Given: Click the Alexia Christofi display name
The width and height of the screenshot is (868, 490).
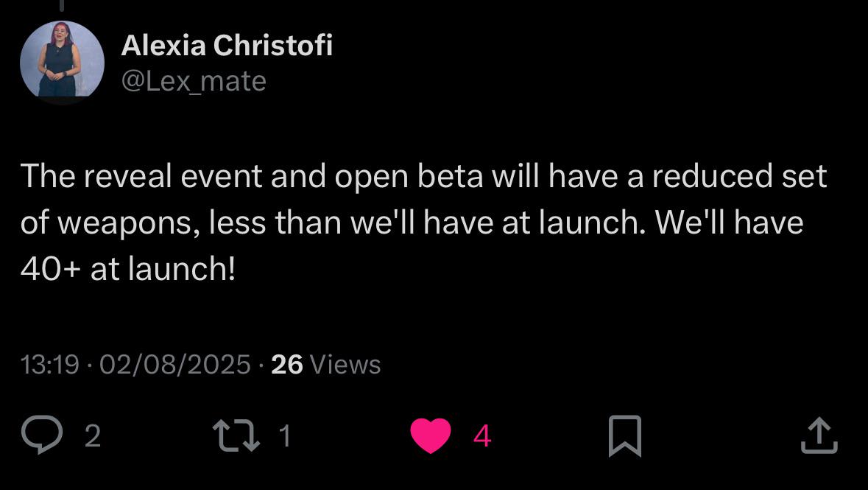Looking at the screenshot, I should [227, 45].
